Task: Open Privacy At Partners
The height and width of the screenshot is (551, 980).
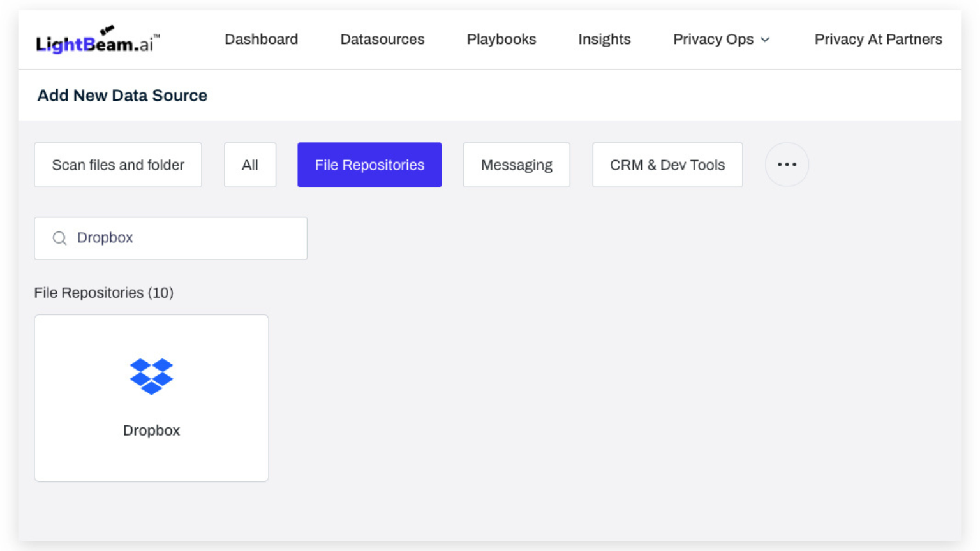Action: point(878,40)
